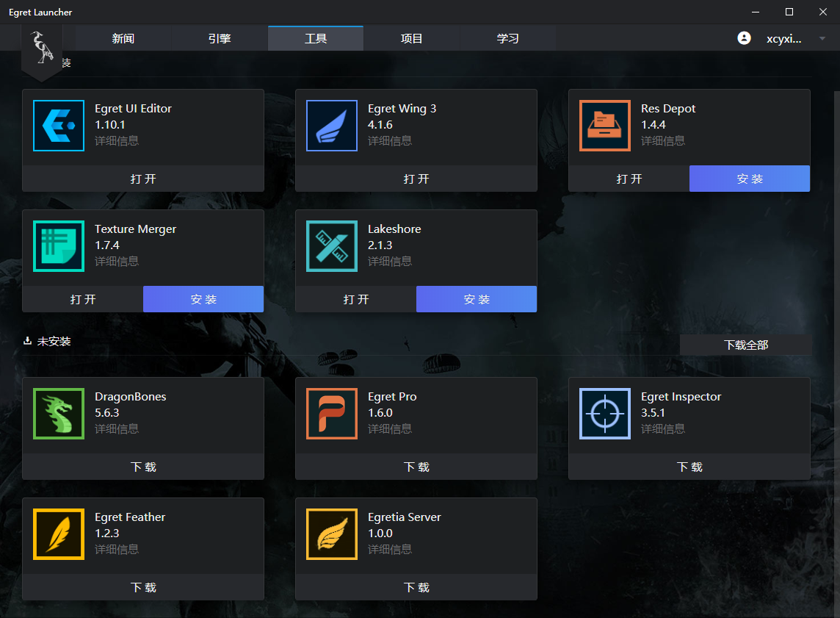View 详细信息 for DragonBones
The image size is (840, 618).
pyautogui.click(x=117, y=429)
